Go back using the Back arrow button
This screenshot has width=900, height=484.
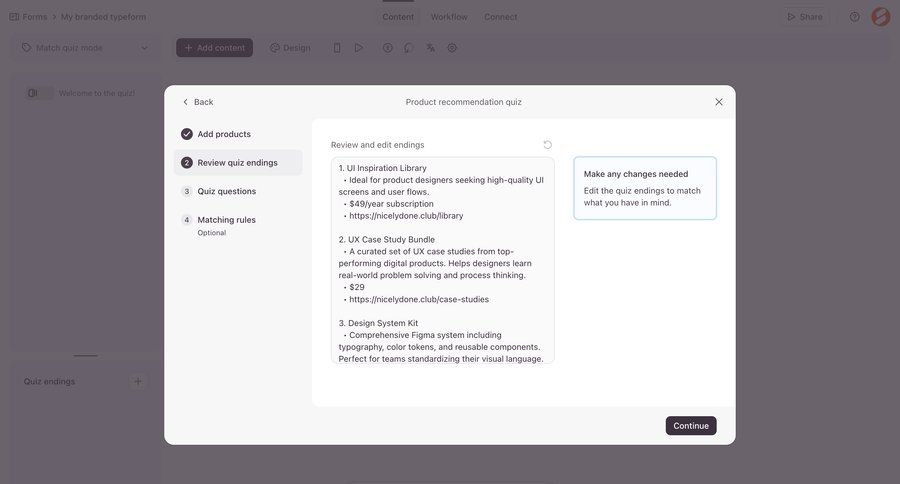pyautogui.click(x=197, y=102)
